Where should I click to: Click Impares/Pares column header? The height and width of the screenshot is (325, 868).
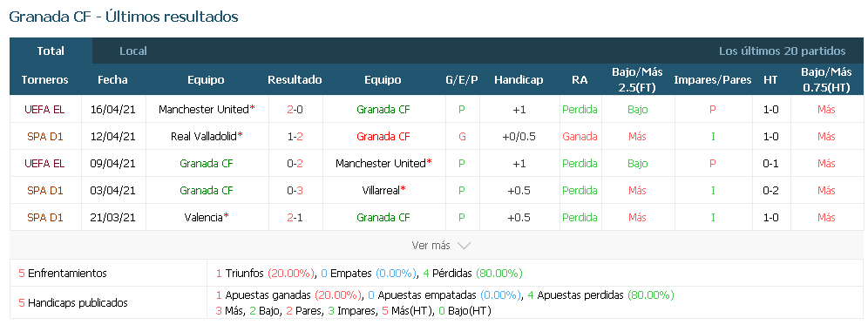713,80
